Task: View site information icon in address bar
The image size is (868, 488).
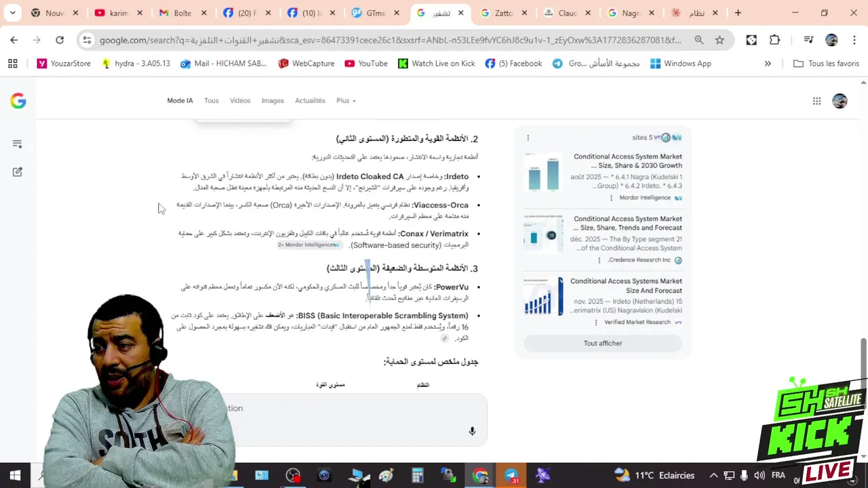Action: 86,40
